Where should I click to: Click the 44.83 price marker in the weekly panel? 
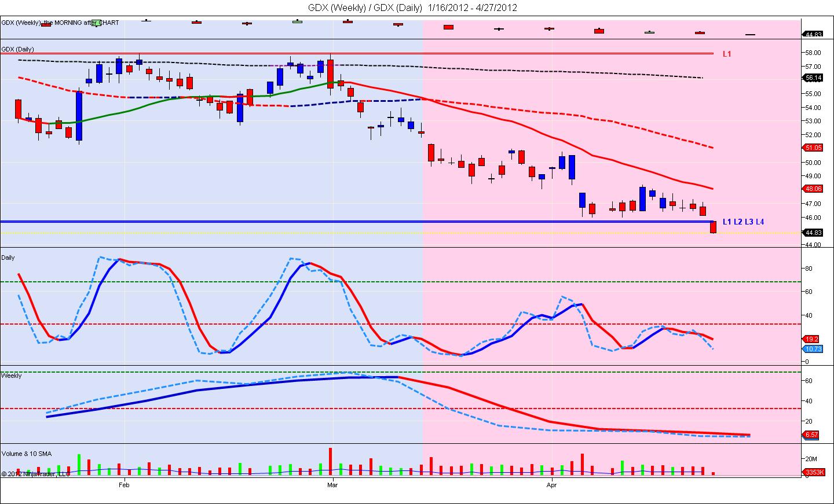(814, 35)
